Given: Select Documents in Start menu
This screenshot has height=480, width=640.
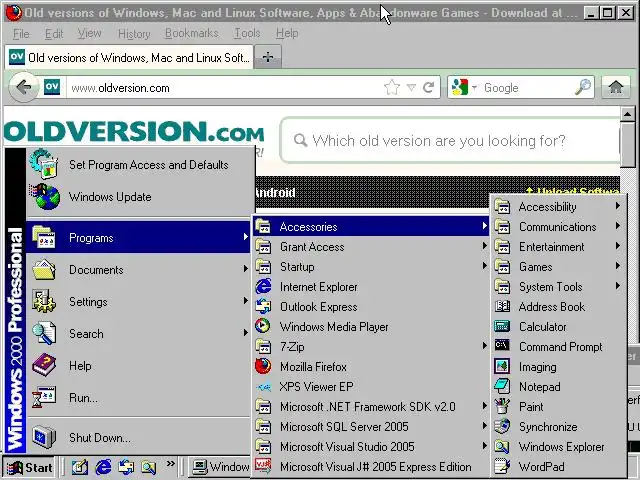Looking at the screenshot, I should coord(138,270).
